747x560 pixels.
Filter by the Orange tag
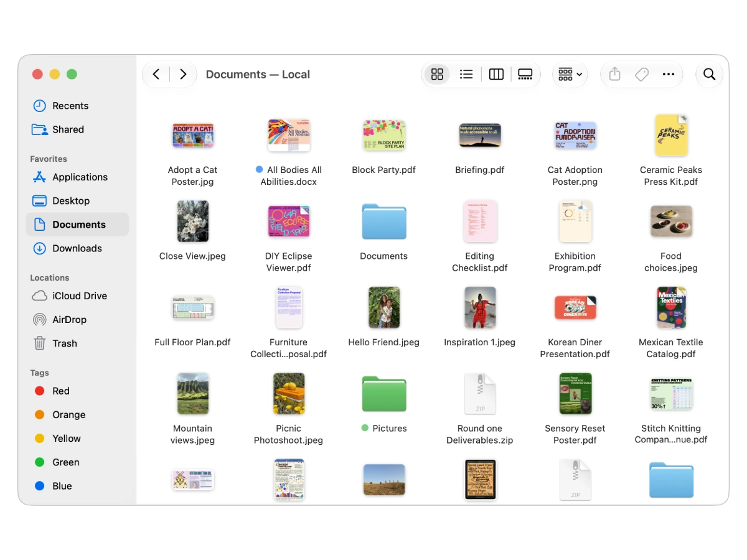click(77, 415)
